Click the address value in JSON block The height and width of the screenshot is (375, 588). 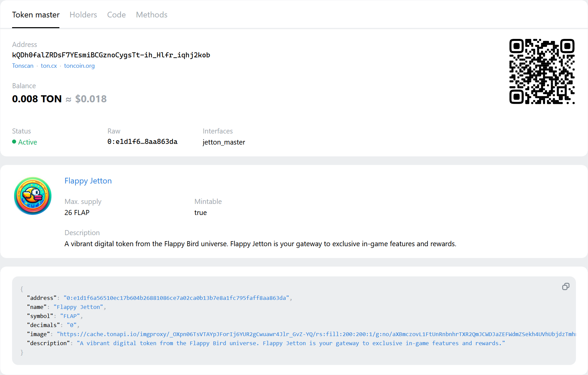coord(176,298)
